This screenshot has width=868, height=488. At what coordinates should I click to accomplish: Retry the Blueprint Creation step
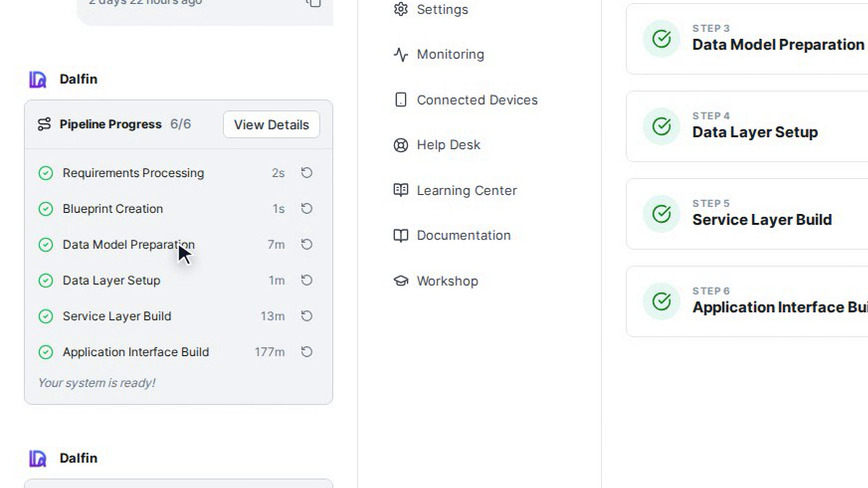point(307,208)
